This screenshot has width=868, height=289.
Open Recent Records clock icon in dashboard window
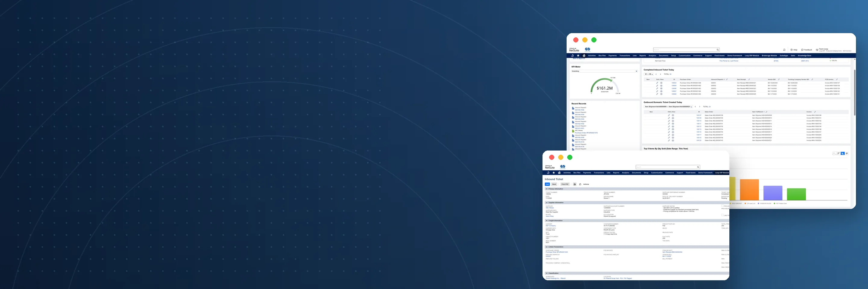coord(573,56)
